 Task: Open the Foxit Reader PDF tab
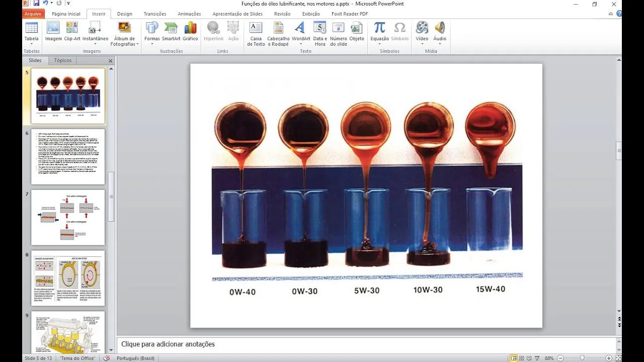point(350,14)
